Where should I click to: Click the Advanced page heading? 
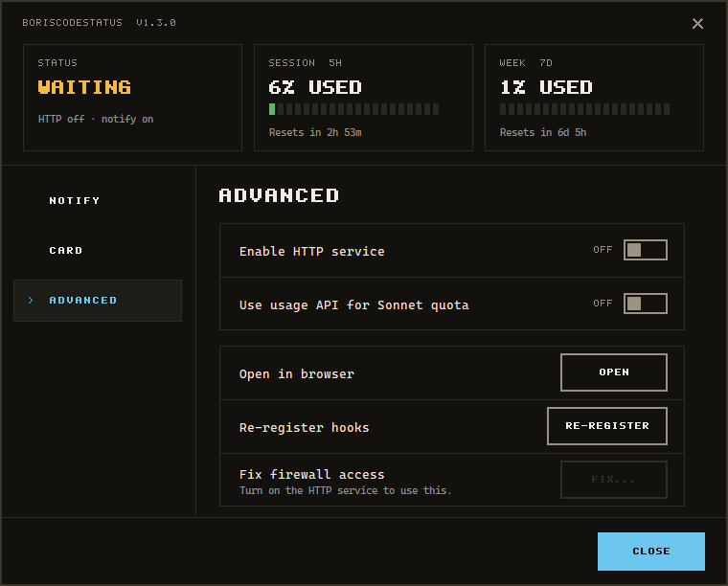[x=279, y=195]
